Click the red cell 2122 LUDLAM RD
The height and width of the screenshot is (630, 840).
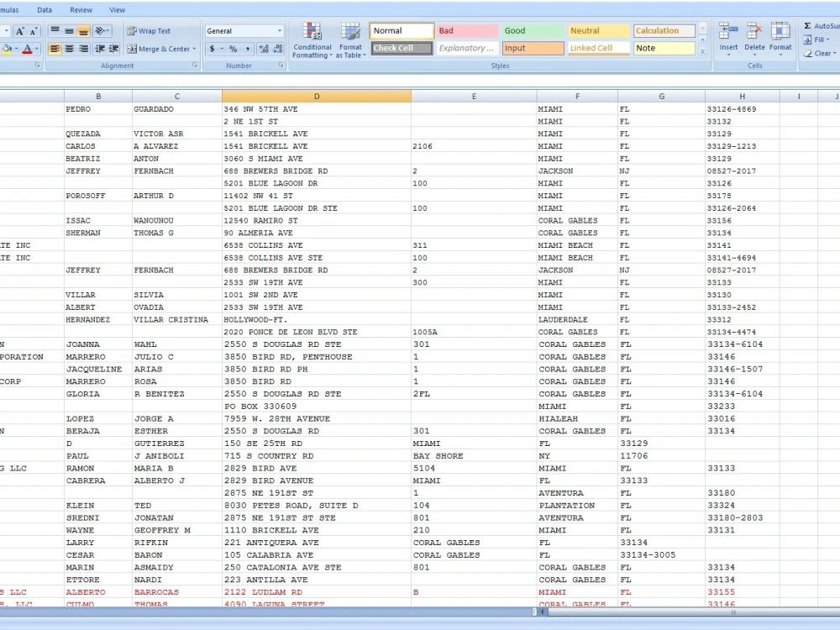317,592
